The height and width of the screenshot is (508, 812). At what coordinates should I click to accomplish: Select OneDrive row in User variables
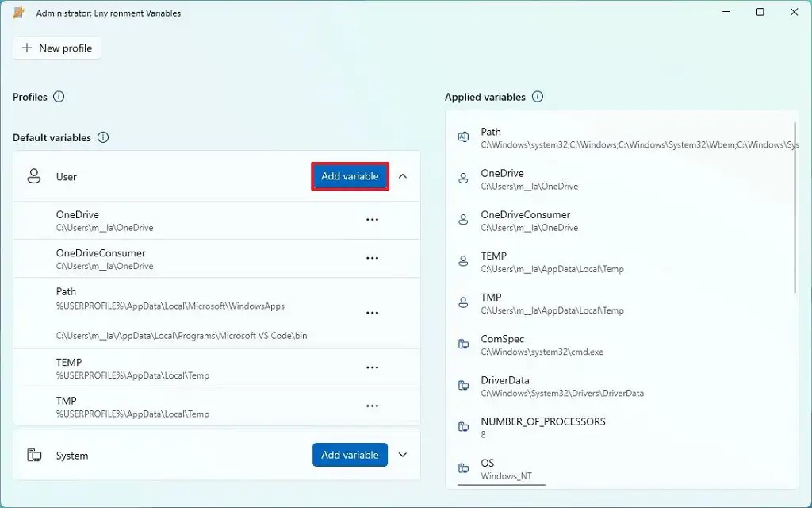(x=216, y=221)
